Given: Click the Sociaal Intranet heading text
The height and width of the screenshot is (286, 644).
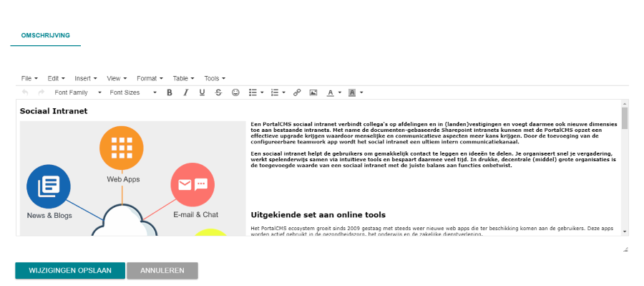Looking at the screenshot, I should [54, 111].
